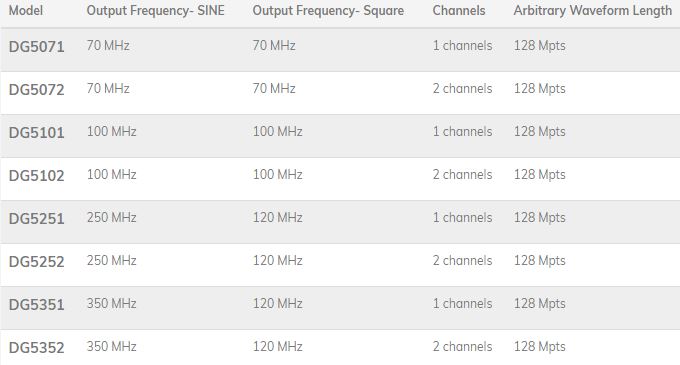Click the 1 channels cell for DG5071

462,46
